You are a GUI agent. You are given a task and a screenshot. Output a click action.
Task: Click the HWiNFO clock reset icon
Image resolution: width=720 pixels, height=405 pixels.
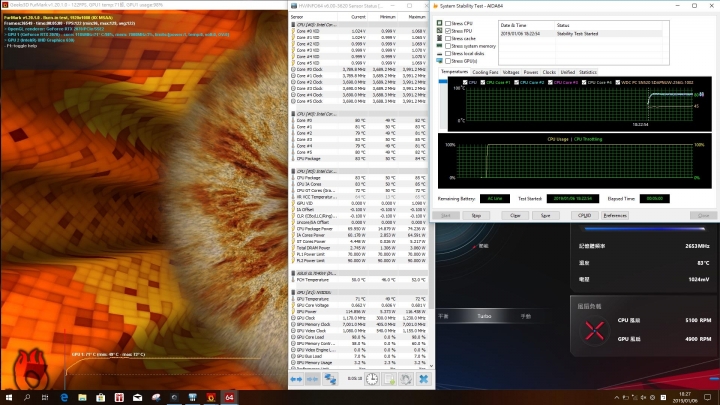[372, 380]
